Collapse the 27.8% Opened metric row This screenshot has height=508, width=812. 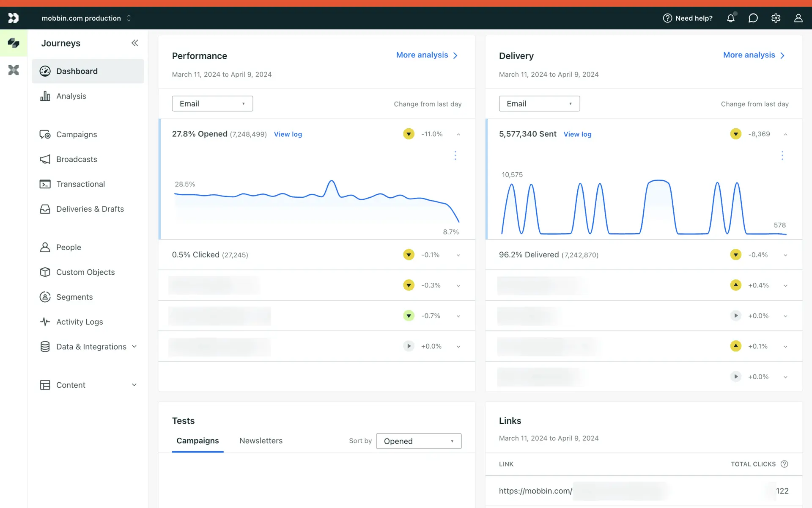458,134
